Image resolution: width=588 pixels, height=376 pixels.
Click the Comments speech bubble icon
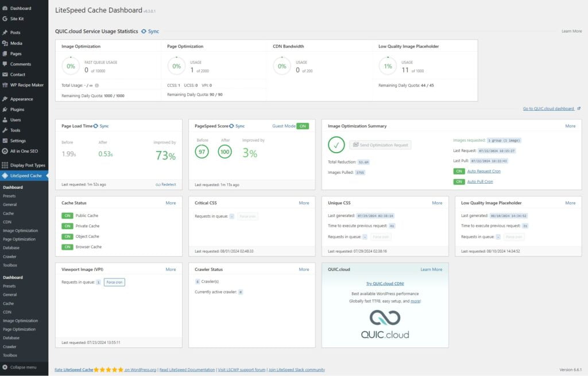[5, 64]
